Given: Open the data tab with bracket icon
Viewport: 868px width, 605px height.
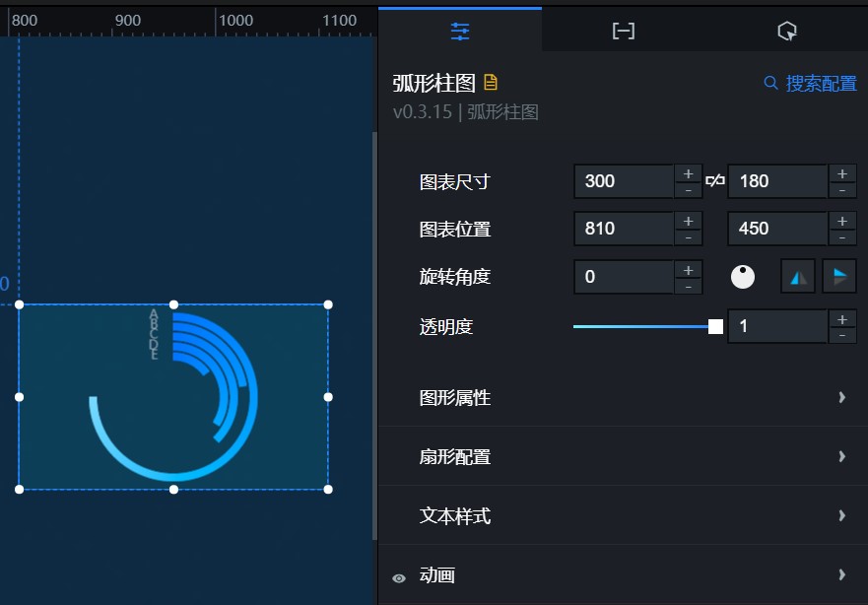Looking at the screenshot, I should click(624, 31).
